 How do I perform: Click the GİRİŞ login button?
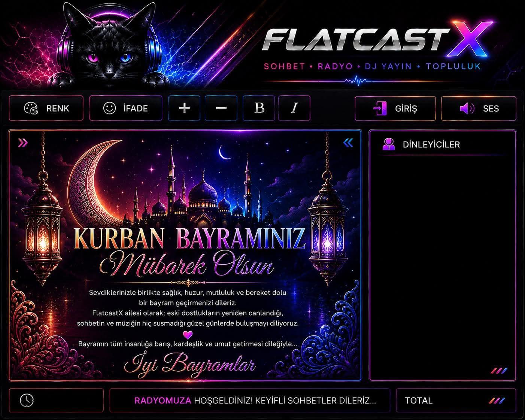tap(395, 108)
